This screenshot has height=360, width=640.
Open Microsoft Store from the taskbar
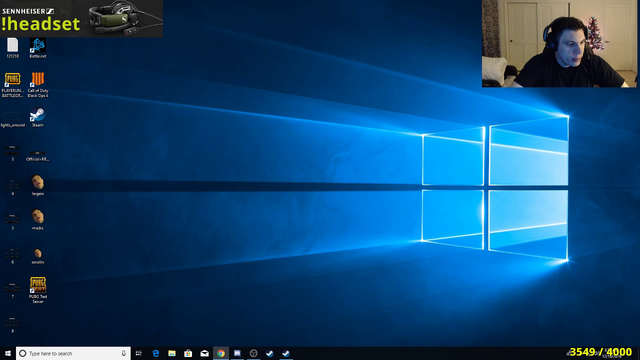pyautogui.click(x=188, y=353)
